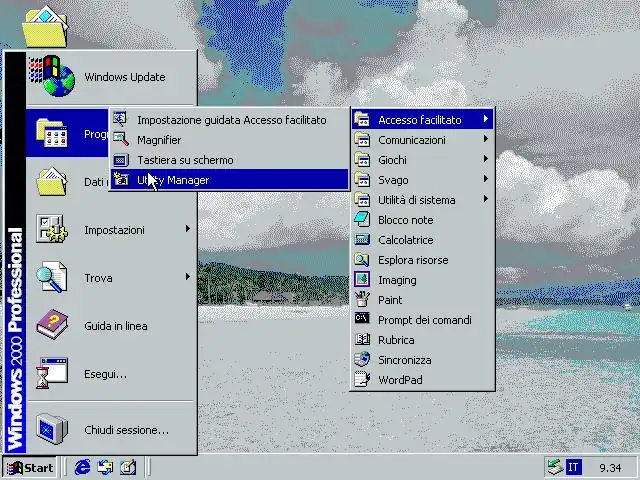Expand the Accesso facilitato submenu arrow
The height and width of the screenshot is (480, 640).
(x=485, y=119)
